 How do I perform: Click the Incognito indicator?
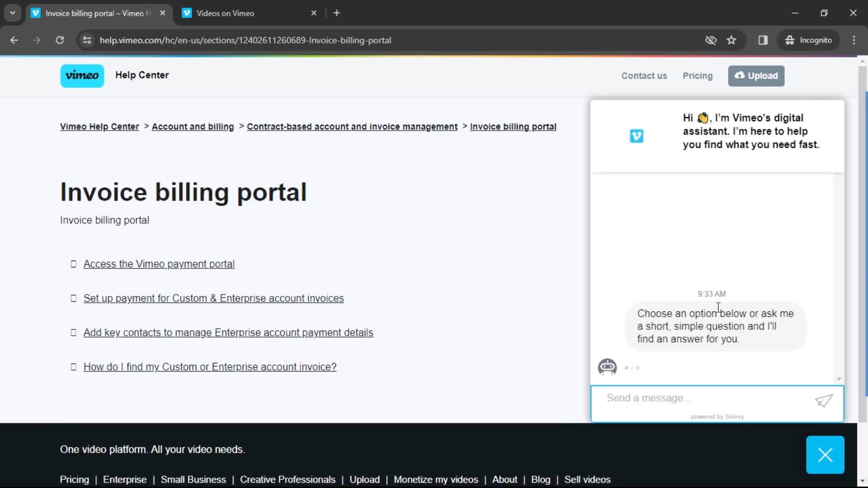click(808, 40)
